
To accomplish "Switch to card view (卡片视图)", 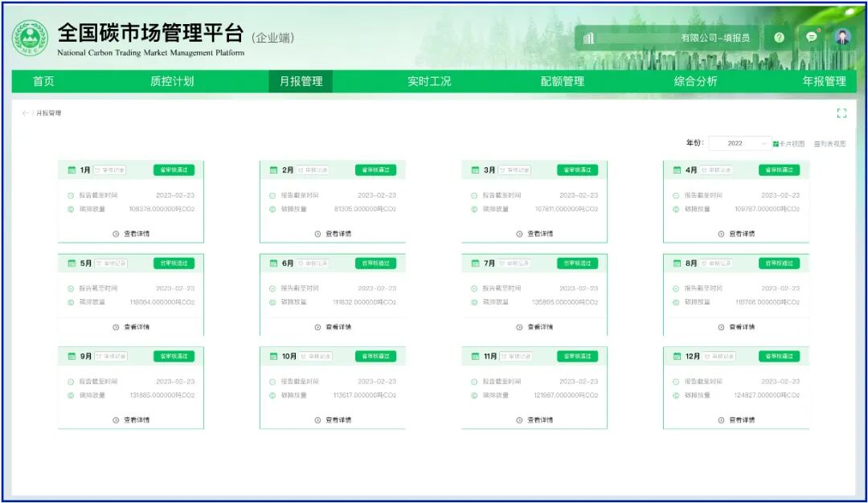I will click(788, 144).
